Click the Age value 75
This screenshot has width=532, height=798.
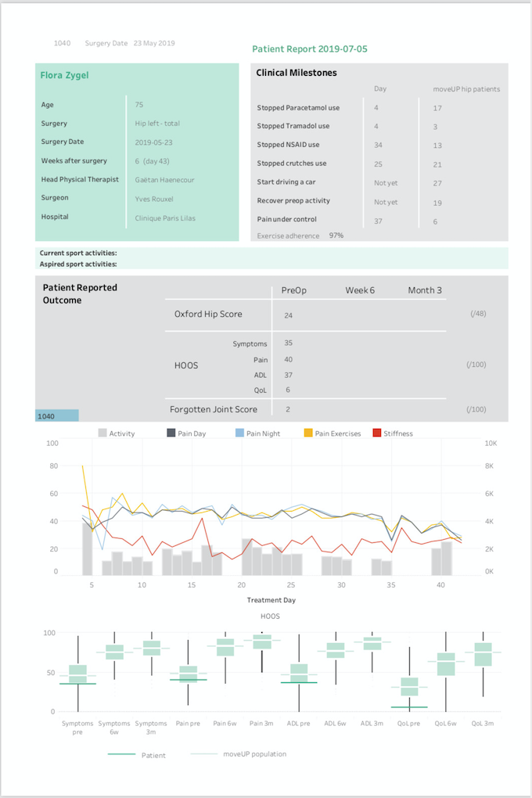coord(139,105)
